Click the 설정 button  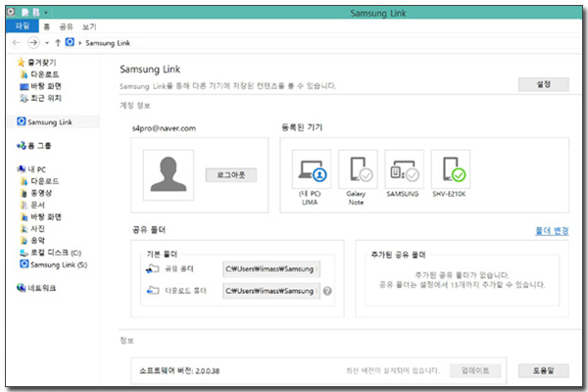click(543, 84)
